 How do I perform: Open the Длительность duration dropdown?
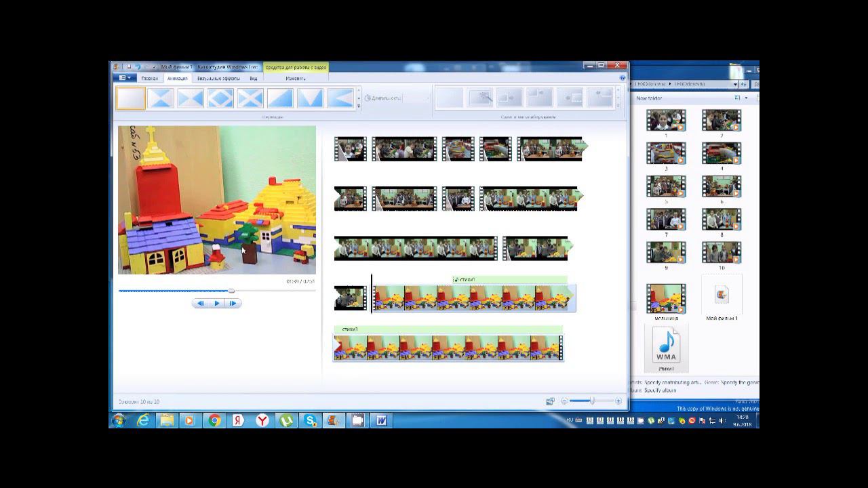pos(428,98)
